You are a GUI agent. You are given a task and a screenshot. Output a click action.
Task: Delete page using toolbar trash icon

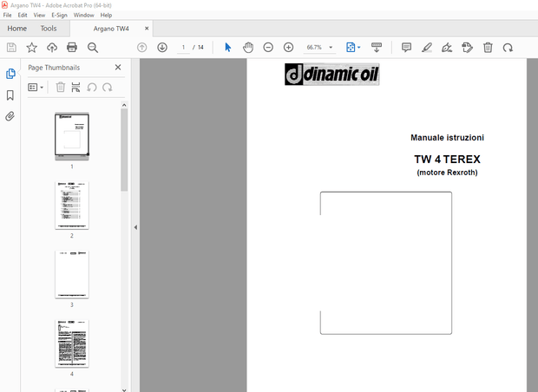pos(488,48)
